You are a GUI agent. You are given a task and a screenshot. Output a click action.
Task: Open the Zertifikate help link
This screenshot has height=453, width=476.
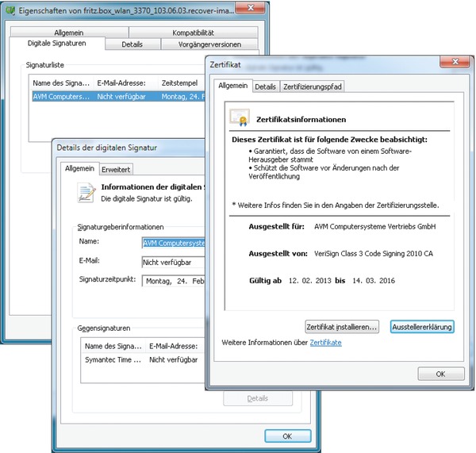[325, 343]
